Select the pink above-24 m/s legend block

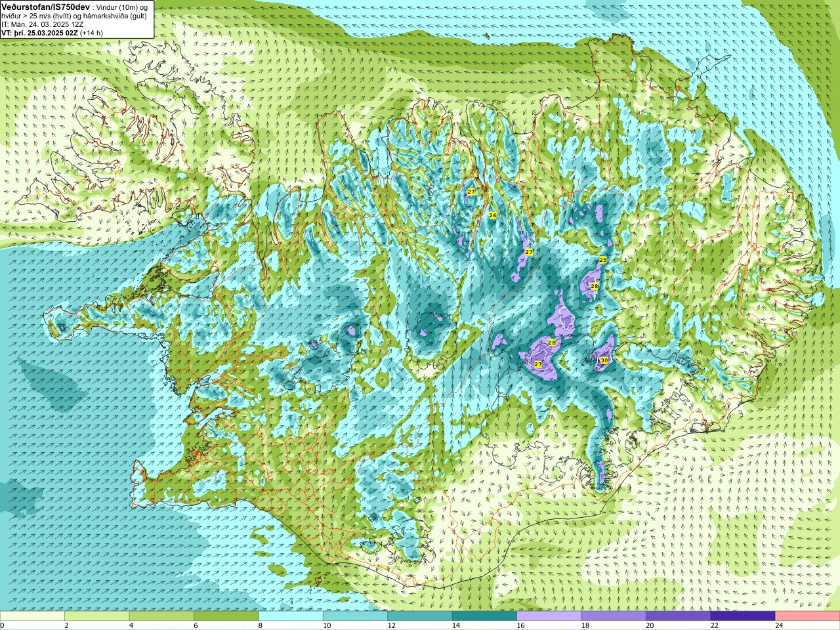coord(808,616)
